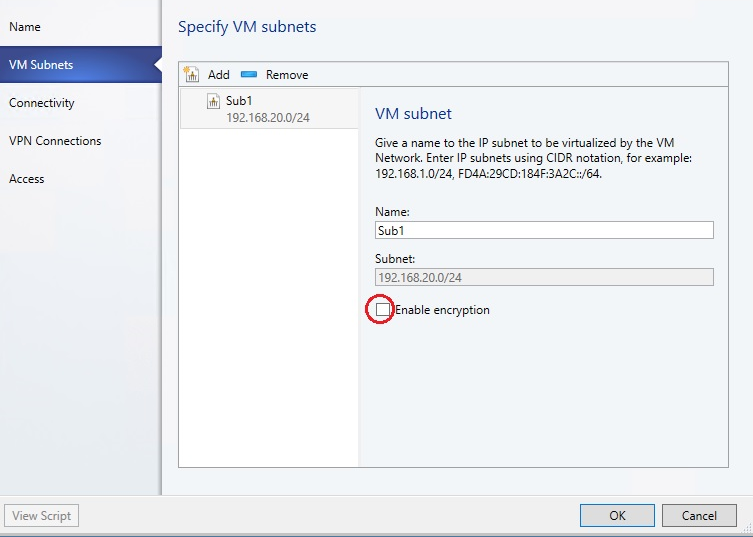Image resolution: width=753 pixels, height=537 pixels.
Task: Dismiss dialog with Cancel button
Action: coord(699,515)
